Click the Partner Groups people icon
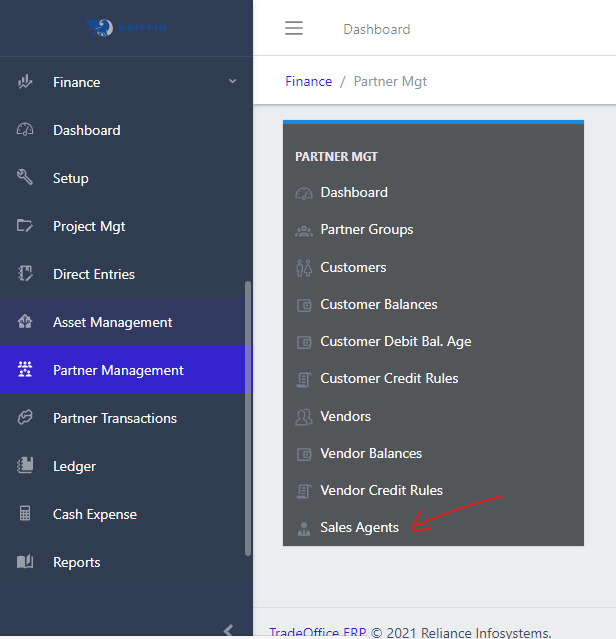Screen dimensions: 616x639 coord(304,231)
